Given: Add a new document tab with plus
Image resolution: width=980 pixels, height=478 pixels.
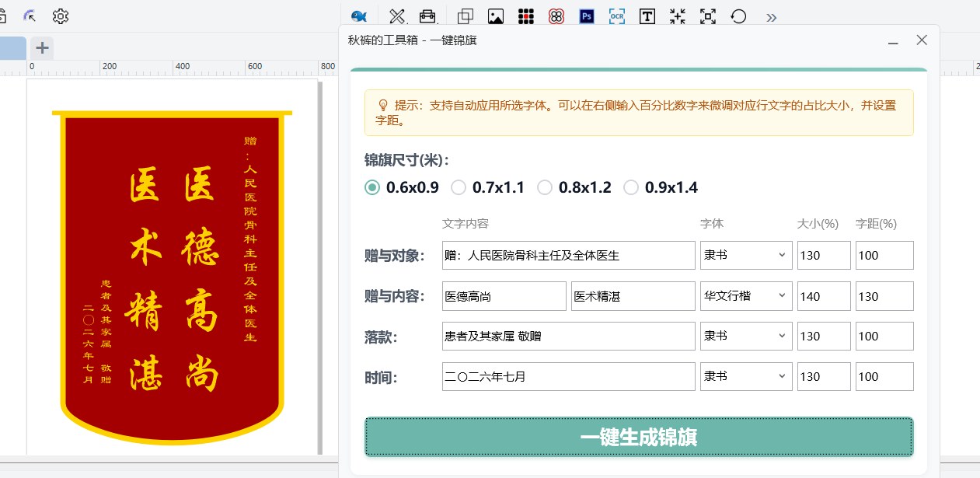Looking at the screenshot, I should click(42, 47).
